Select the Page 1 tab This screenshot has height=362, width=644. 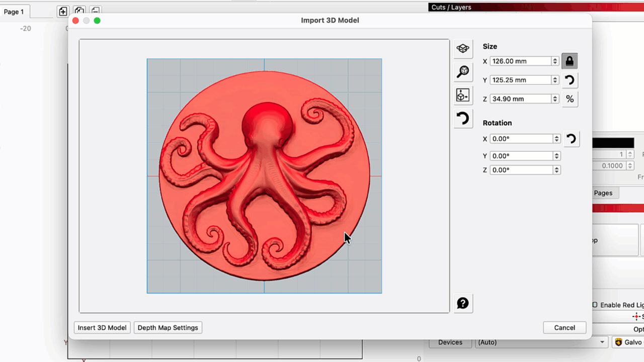14,12
